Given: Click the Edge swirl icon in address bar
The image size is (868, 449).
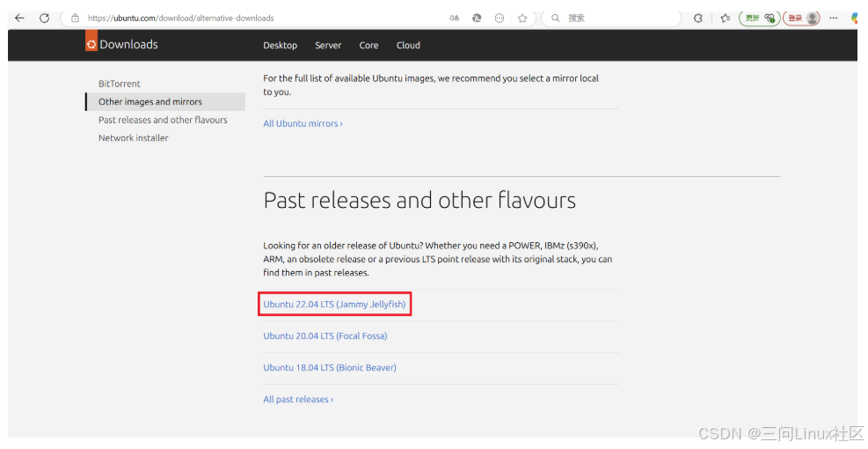Looking at the screenshot, I should pos(477,18).
